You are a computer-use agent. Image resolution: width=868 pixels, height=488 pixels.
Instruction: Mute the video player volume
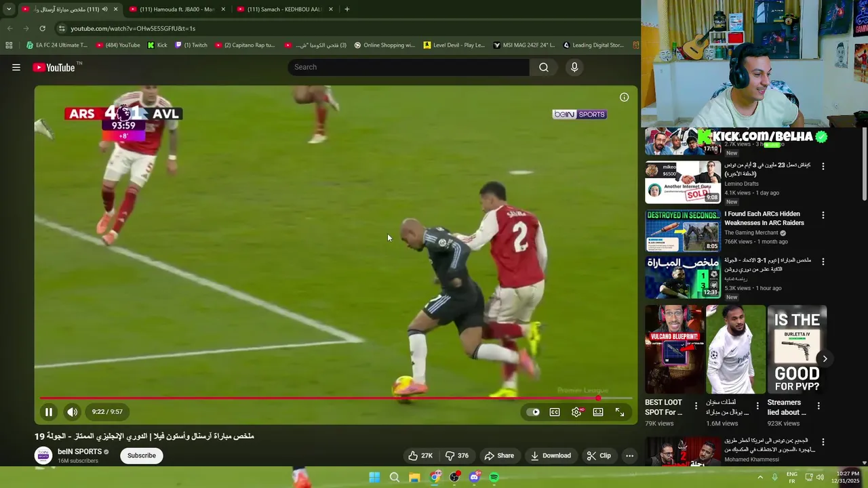(x=72, y=411)
